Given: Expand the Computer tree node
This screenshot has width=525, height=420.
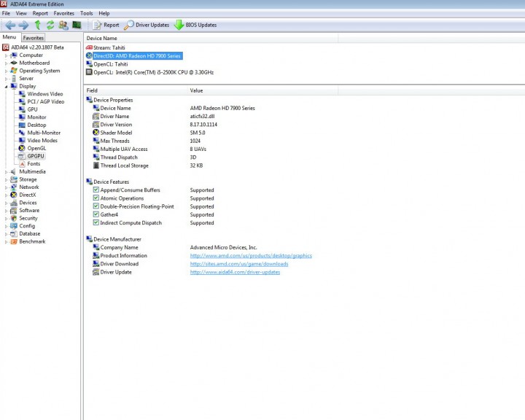Looking at the screenshot, I should coord(6,55).
